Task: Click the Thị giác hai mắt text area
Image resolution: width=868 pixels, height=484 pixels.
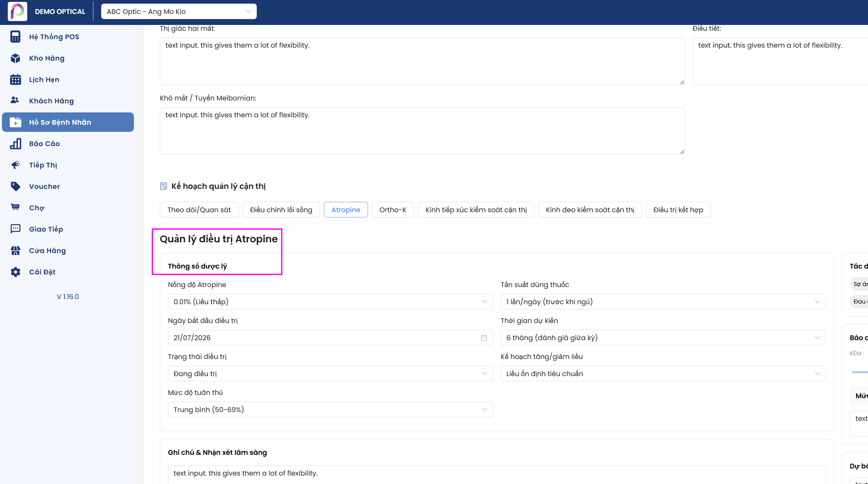Action: [x=422, y=61]
